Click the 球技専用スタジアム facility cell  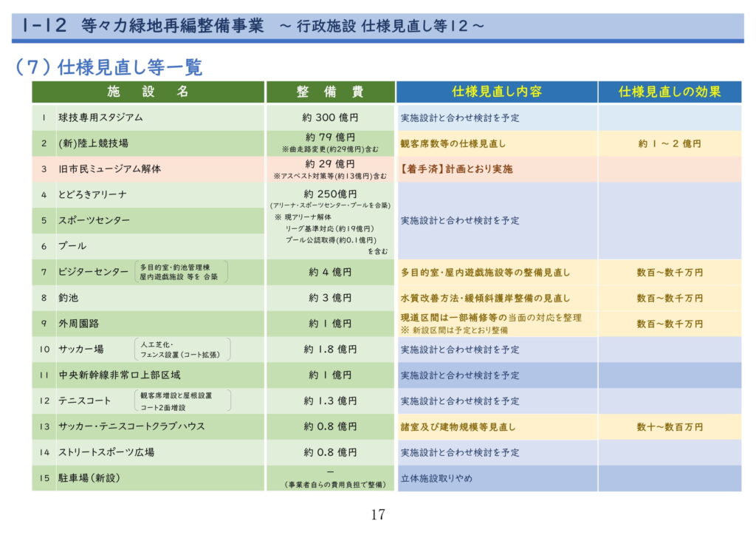coord(101,117)
